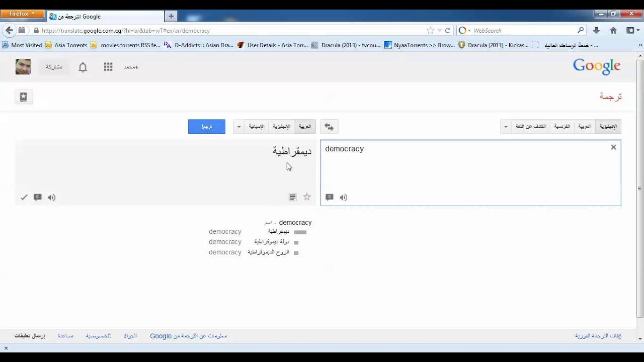This screenshot has width=644, height=362.
Task: Click the blue Translate button
Action: pyautogui.click(x=207, y=127)
